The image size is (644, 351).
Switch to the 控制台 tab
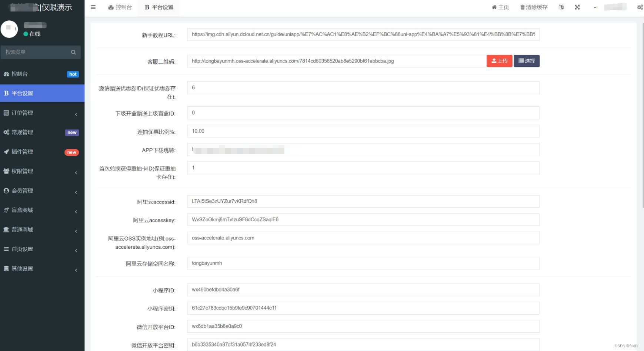click(x=120, y=7)
